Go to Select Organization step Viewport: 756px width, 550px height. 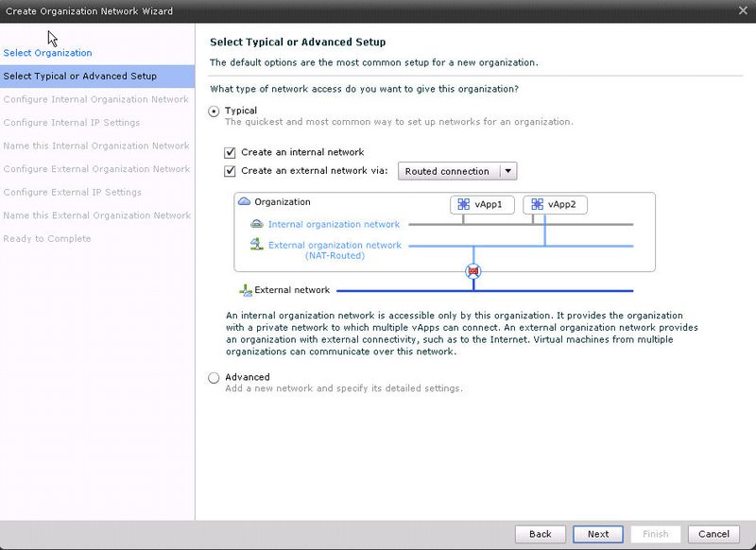click(48, 53)
